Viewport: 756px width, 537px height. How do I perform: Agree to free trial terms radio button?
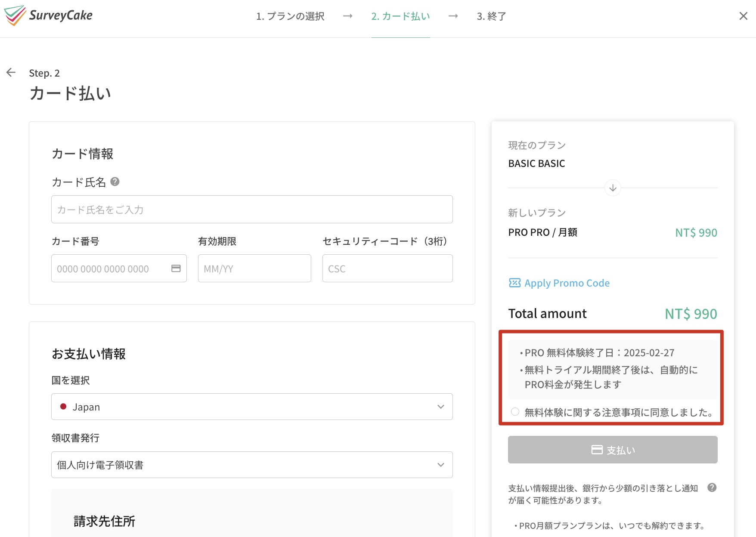515,412
